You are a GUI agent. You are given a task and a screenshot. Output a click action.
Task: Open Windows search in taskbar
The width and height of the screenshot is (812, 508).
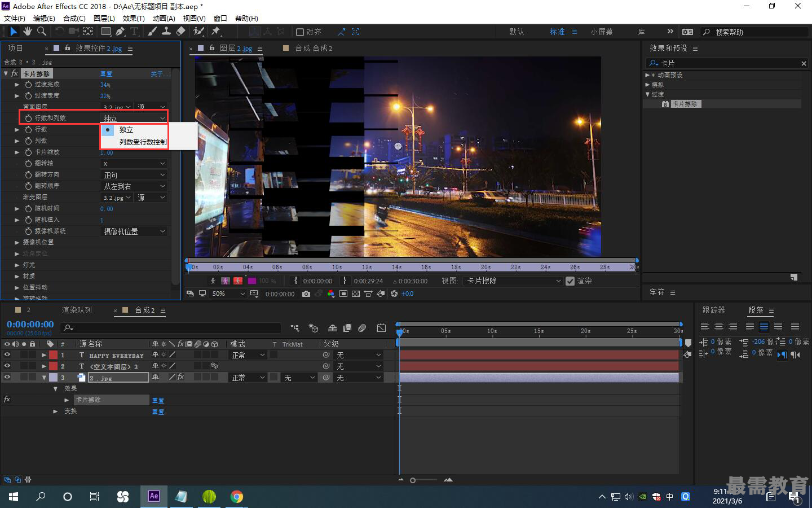coord(41,496)
